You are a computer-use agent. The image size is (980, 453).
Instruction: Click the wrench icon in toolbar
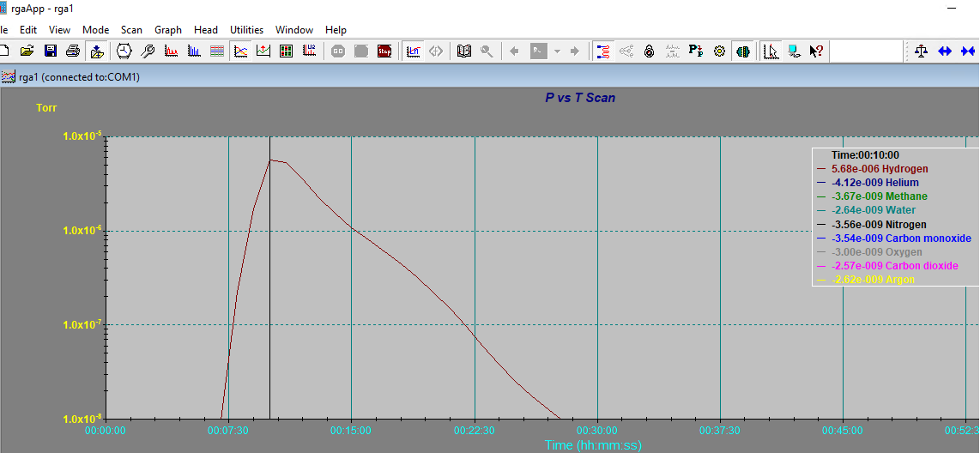[148, 51]
